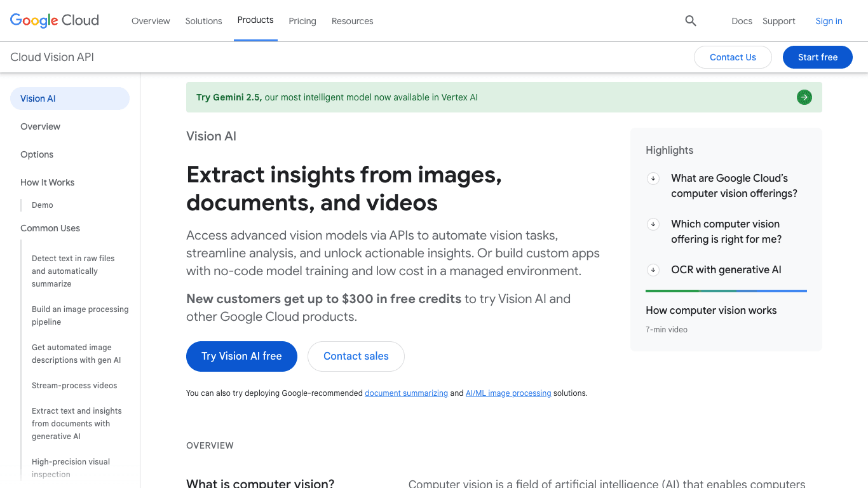Open the Support link
Screen dimensions: 868x488
point(779,21)
